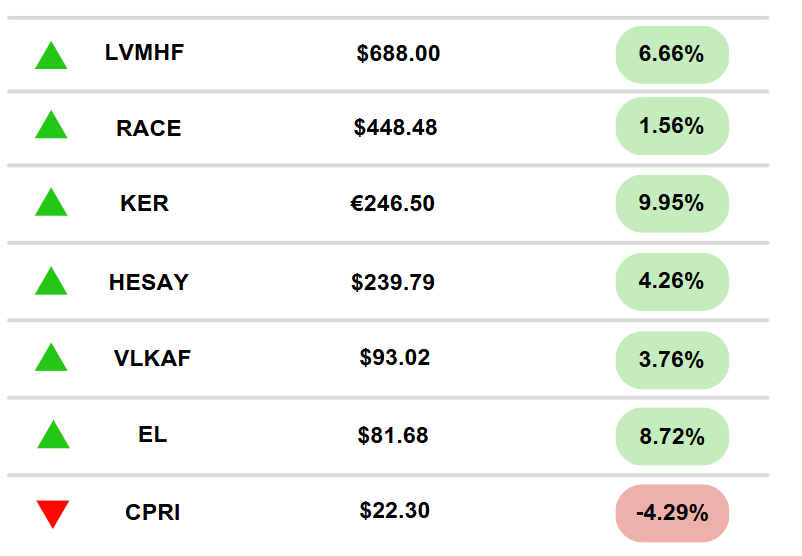This screenshot has height=556, width=802.
Task: Click the green up arrow beside LVMHF
Action: click(x=51, y=55)
